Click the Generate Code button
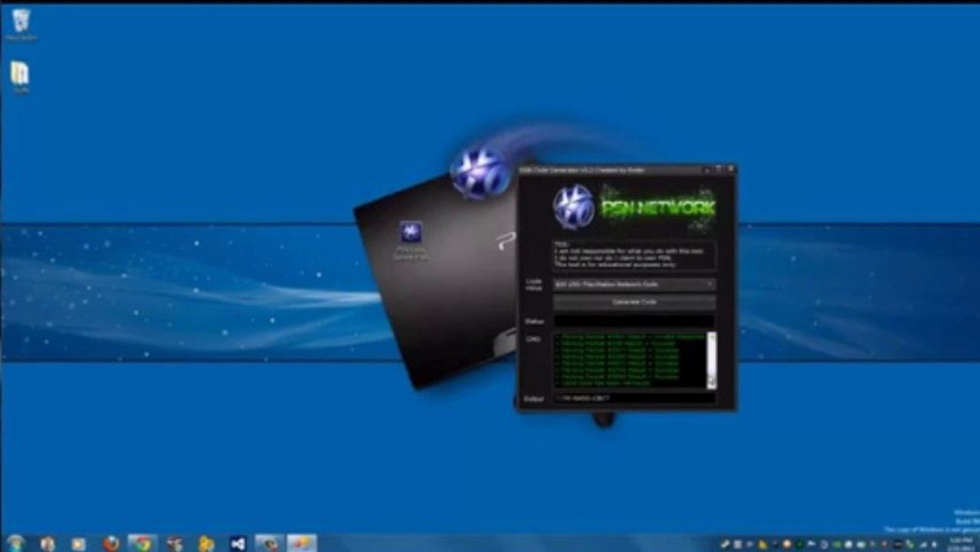 (634, 302)
